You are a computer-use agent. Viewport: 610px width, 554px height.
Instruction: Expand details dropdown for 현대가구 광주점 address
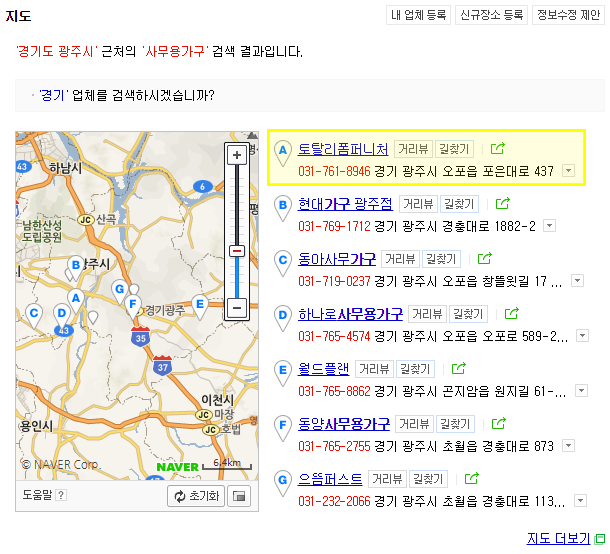click(549, 226)
